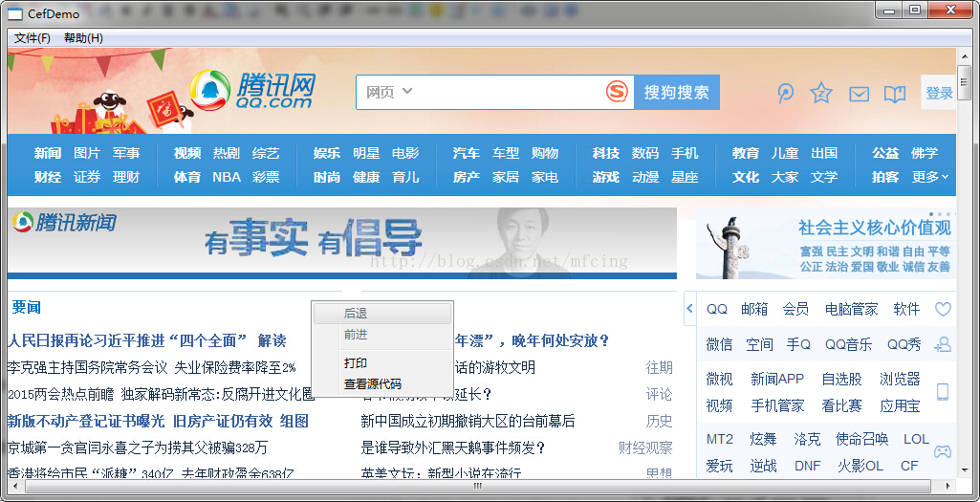Open the 科技 navigation link
This screenshot has width=980, height=502.
[606, 153]
